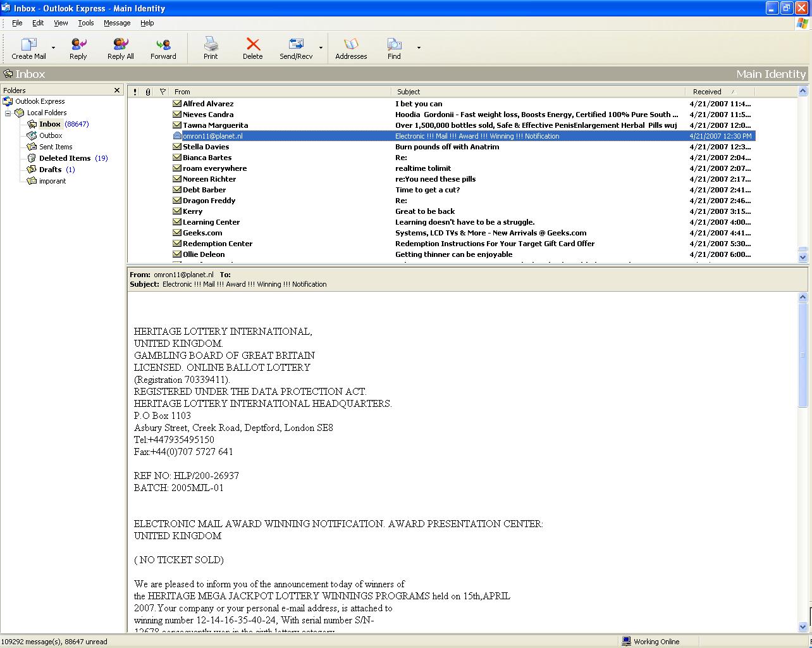This screenshot has width=812, height=648.
Task: Open the Send/Recv dropdown arrow
Action: (321, 48)
